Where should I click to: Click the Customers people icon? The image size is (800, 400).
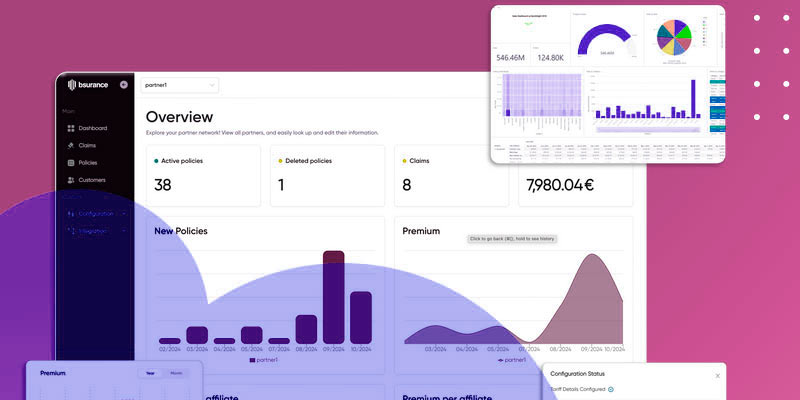tap(71, 180)
